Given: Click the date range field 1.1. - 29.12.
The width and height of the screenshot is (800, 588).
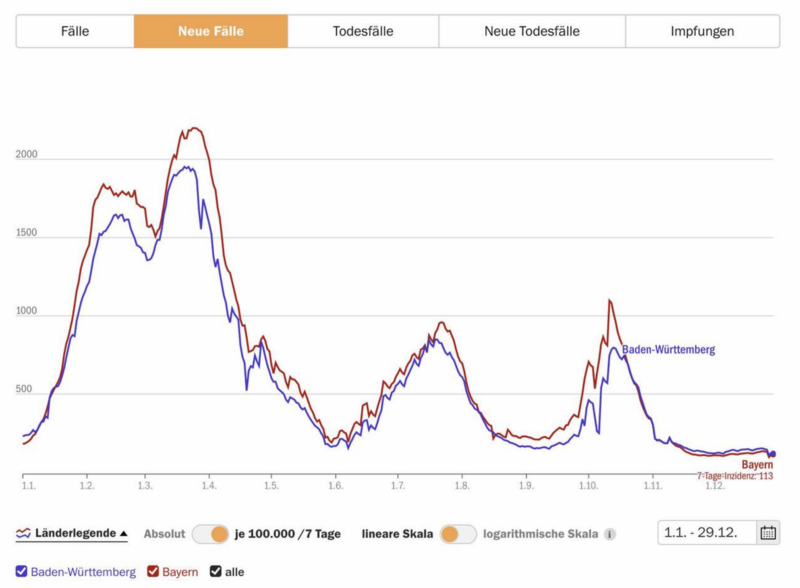Looking at the screenshot, I should coord(707,532).
